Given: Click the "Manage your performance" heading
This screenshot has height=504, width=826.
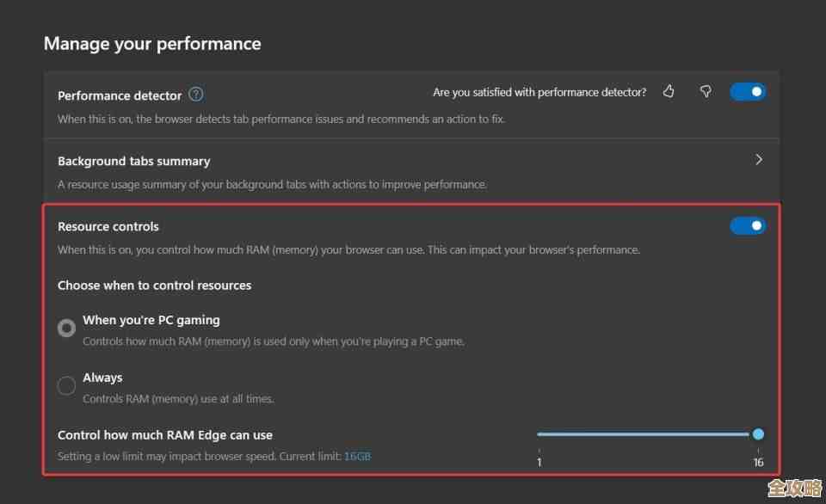Looking at the screenshot, I should pos(152,43).
